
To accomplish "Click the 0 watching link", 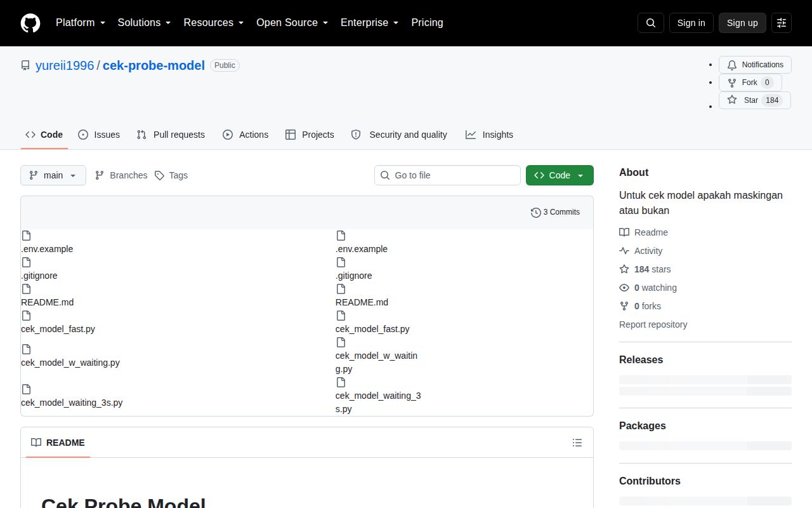I will point(648,288).
